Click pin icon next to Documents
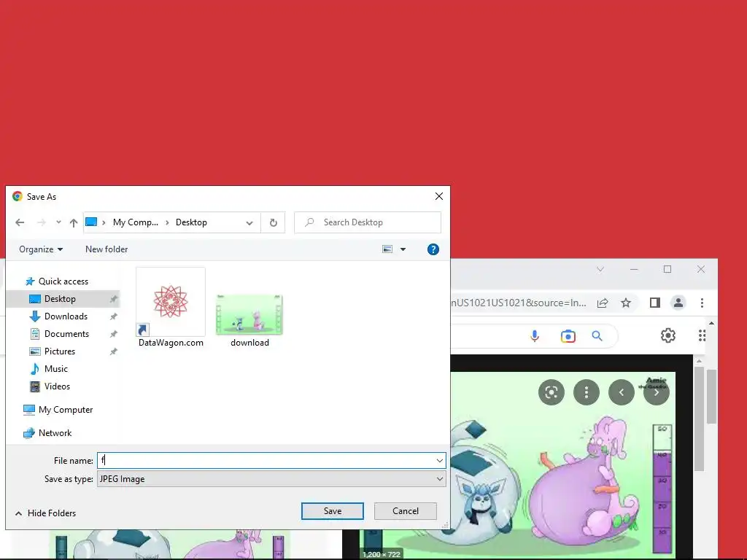Image resolution: width=747 pixels, height=560 pixels. click(113, 334)
